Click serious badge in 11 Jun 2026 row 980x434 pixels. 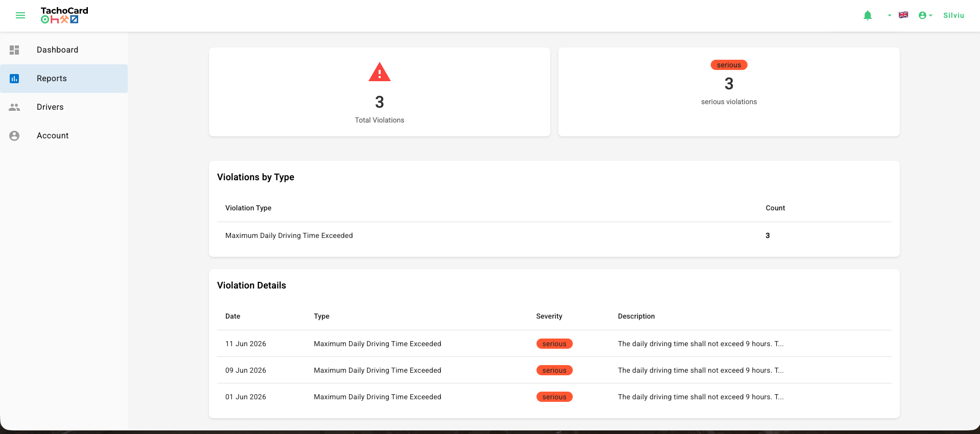554,344
